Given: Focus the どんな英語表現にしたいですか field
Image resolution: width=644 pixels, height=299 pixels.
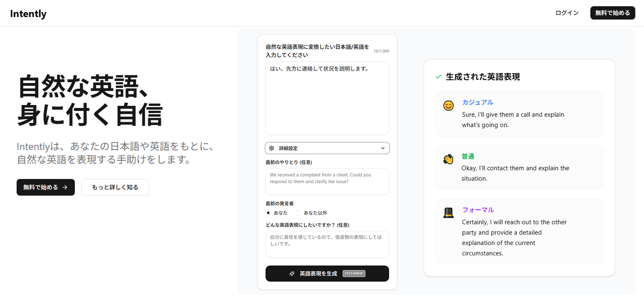Looking at the screenshot, I should click(x=327, y=244).
